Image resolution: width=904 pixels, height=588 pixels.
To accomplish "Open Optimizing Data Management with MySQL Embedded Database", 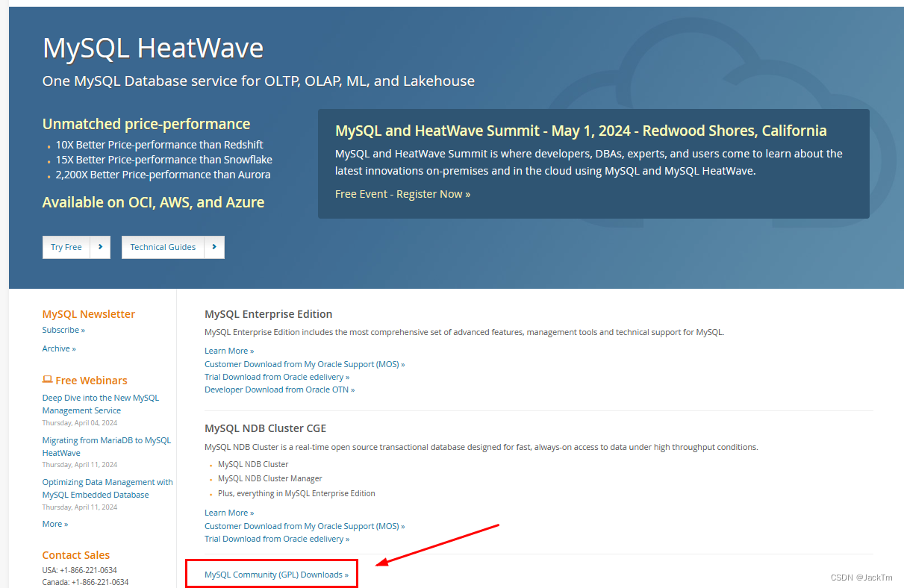I will click(x=107, y=488).
